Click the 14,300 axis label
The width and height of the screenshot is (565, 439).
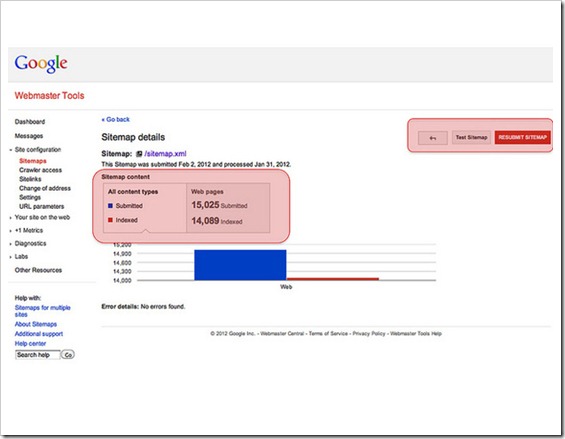tap(122, 271)
